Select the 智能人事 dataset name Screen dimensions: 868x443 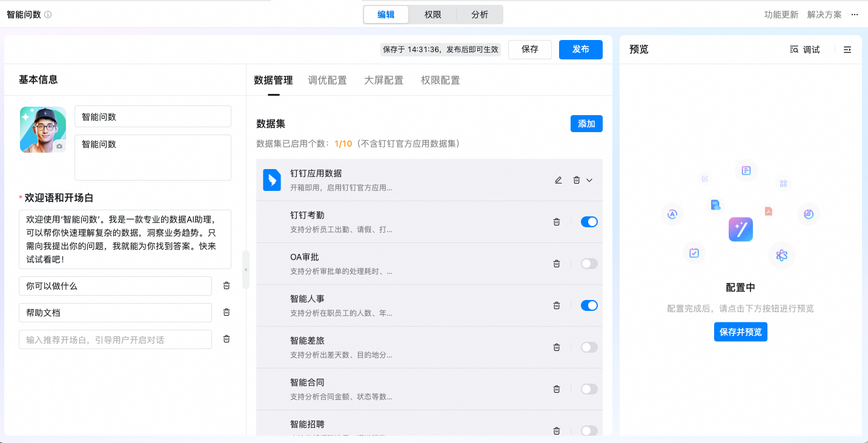point(307,299)
